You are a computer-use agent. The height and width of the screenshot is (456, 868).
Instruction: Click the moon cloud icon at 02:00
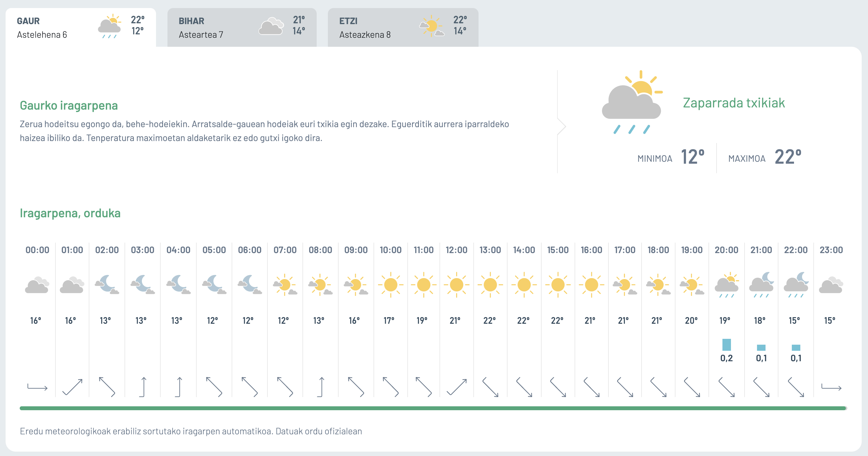107,284
